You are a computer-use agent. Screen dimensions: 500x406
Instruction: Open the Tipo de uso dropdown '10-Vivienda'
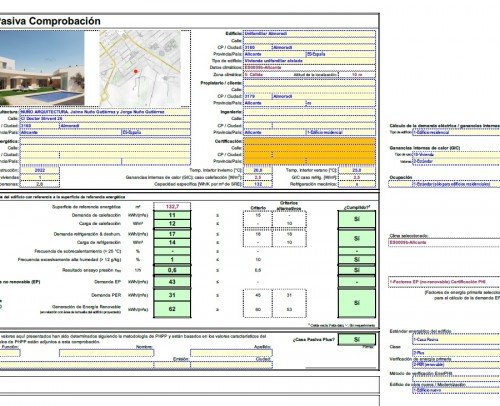tap(456, 155)
